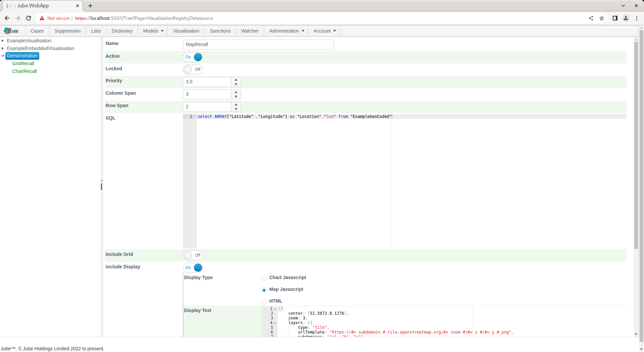The width and height of the screenshot is (644, 352).
Task: Select ExampleEmbeddedVisualisation in the tree
Action: (x=41, y=48)
